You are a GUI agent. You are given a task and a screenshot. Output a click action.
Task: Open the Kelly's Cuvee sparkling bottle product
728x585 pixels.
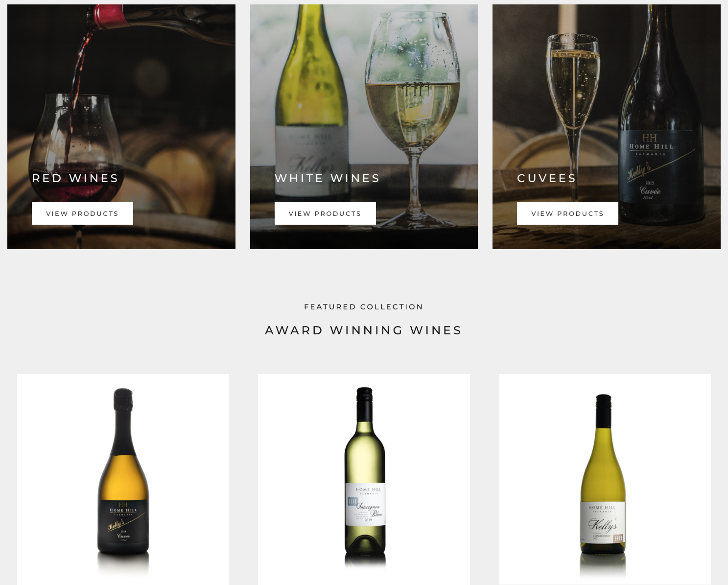tap(123, 479)
